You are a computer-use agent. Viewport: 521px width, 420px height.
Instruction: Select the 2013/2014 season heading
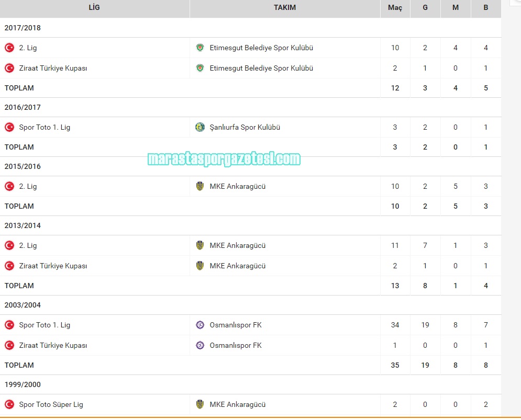[23, 226]
